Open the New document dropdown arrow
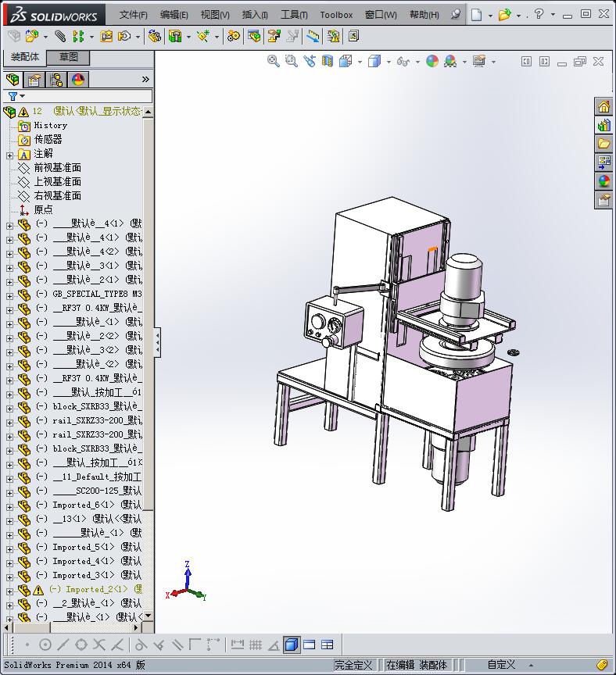 pyautogui.click(x=490, y=16)
